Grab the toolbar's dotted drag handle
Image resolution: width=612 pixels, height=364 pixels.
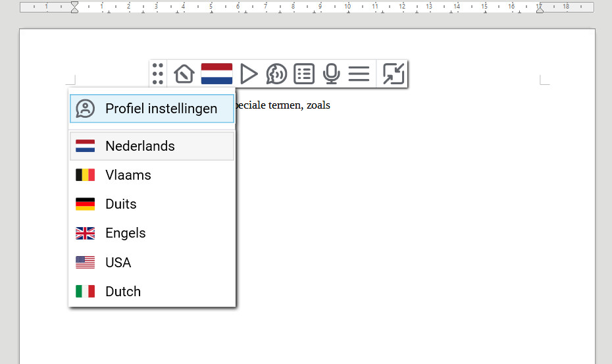[x=158, y=74]
